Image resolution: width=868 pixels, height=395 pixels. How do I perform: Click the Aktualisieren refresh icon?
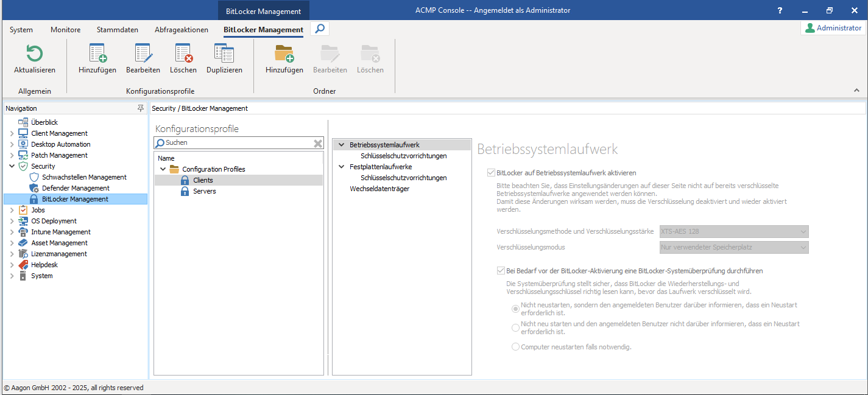pos(34,54)
